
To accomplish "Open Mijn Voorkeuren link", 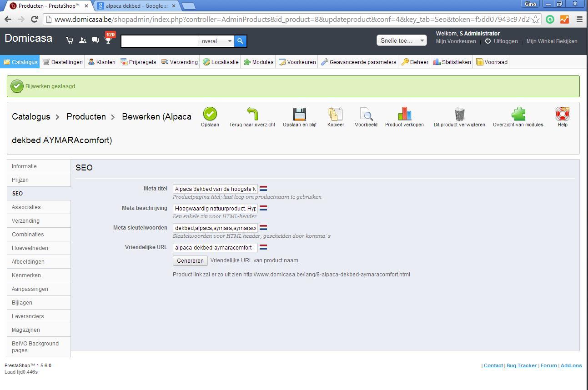I will [x=456, y=41].
